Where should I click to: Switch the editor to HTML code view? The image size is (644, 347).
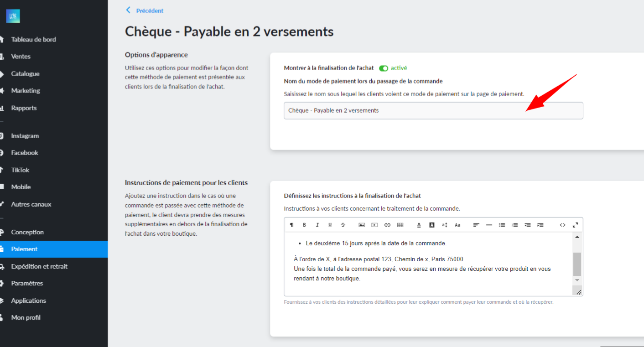tap(562, 225)
